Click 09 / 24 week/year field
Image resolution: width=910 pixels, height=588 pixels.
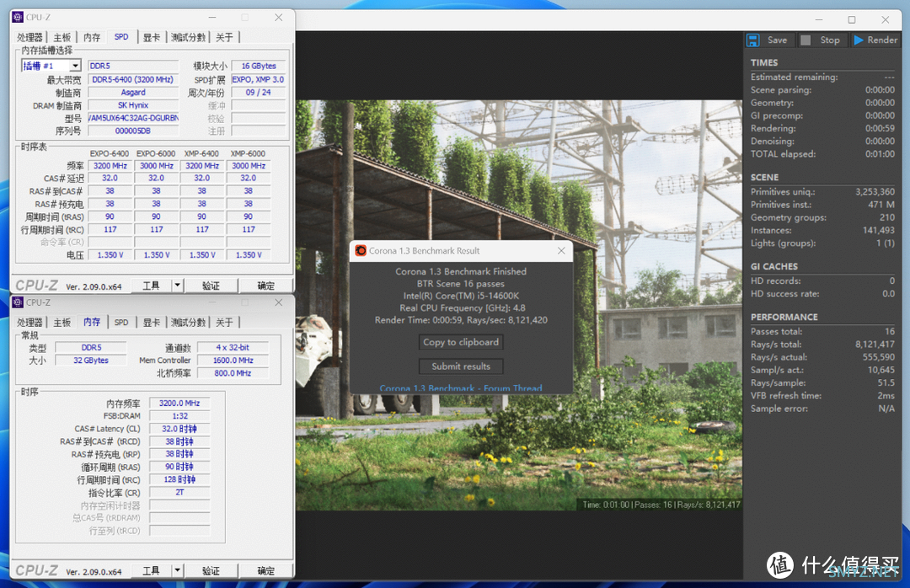259,93
